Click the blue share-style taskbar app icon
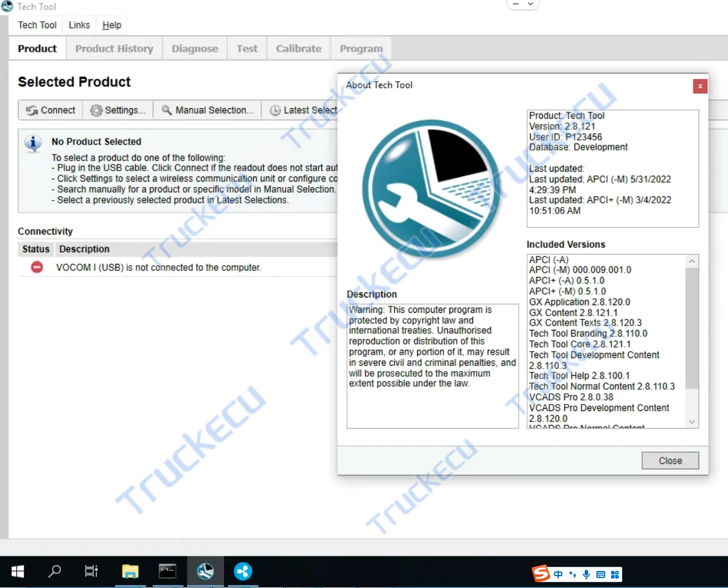728x588 pixels. 243,572
